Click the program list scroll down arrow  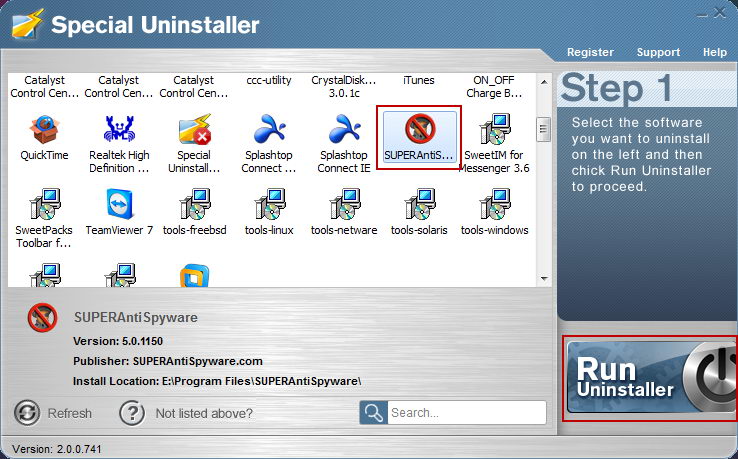click(544, 279)
